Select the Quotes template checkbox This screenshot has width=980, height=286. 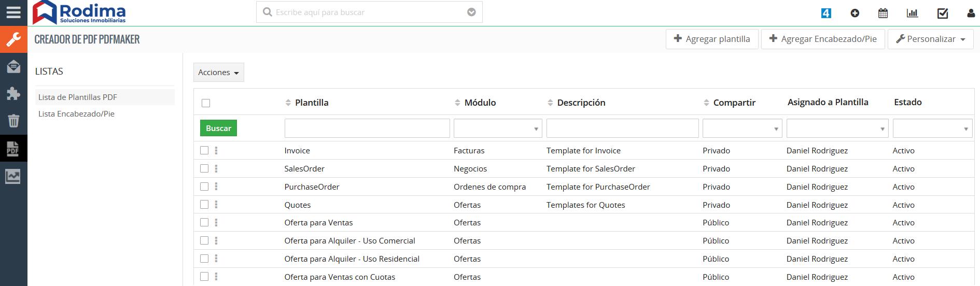pyautogui.click(x=204, y=205)
